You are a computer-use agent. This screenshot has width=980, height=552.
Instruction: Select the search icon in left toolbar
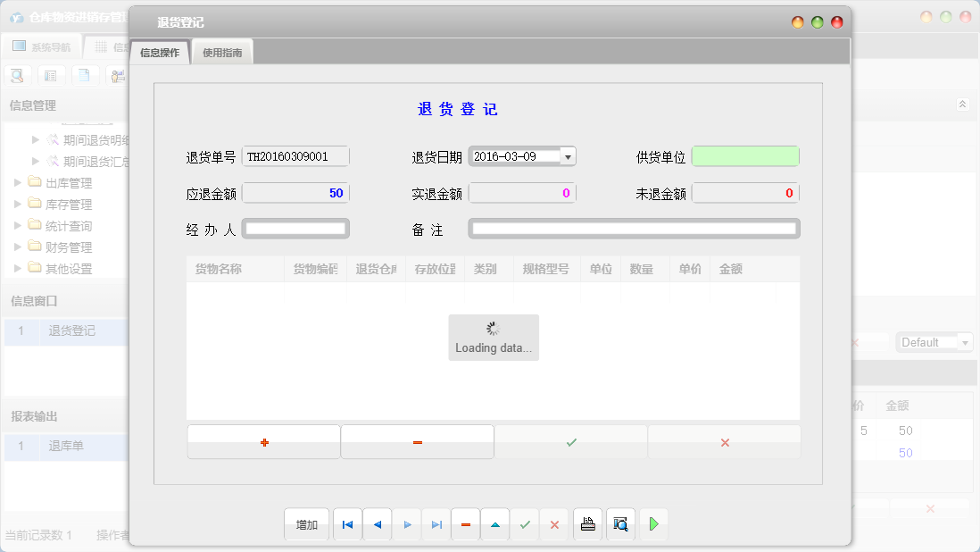[x=17, y=75]
